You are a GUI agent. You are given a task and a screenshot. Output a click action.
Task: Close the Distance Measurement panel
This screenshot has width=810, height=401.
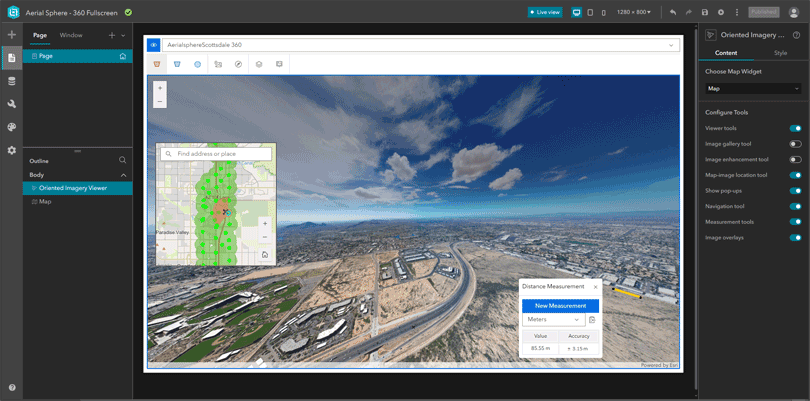tap(595, 286)
